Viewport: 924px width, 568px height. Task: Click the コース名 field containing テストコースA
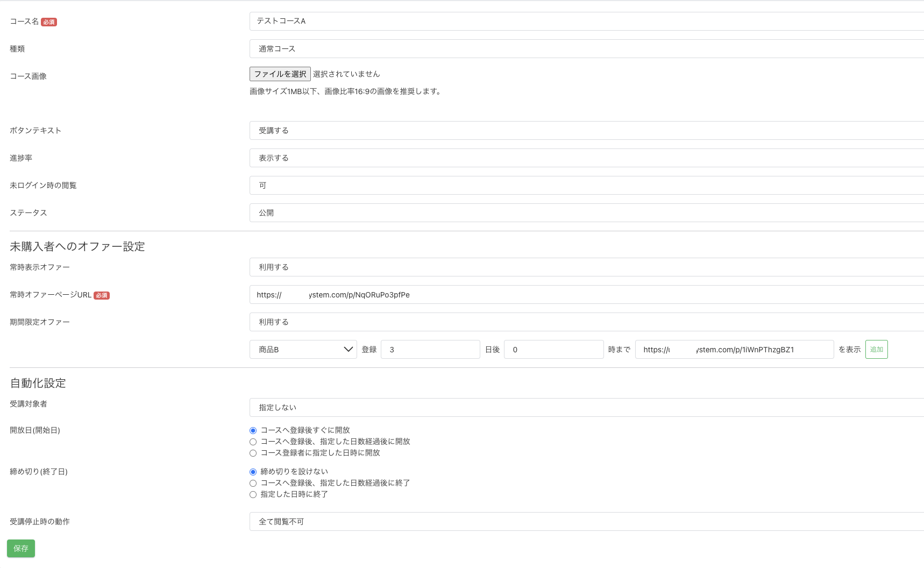click(x=586, y=21)
